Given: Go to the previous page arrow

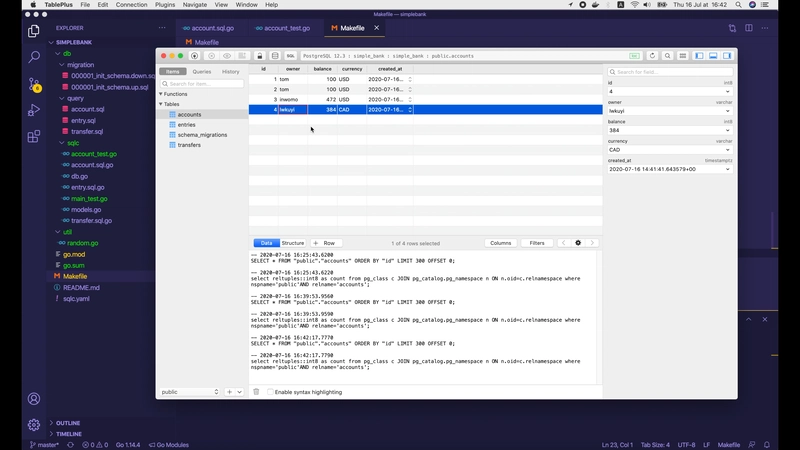Looking at the screenshot, I should pyautogui.click(x=563, y=243).
